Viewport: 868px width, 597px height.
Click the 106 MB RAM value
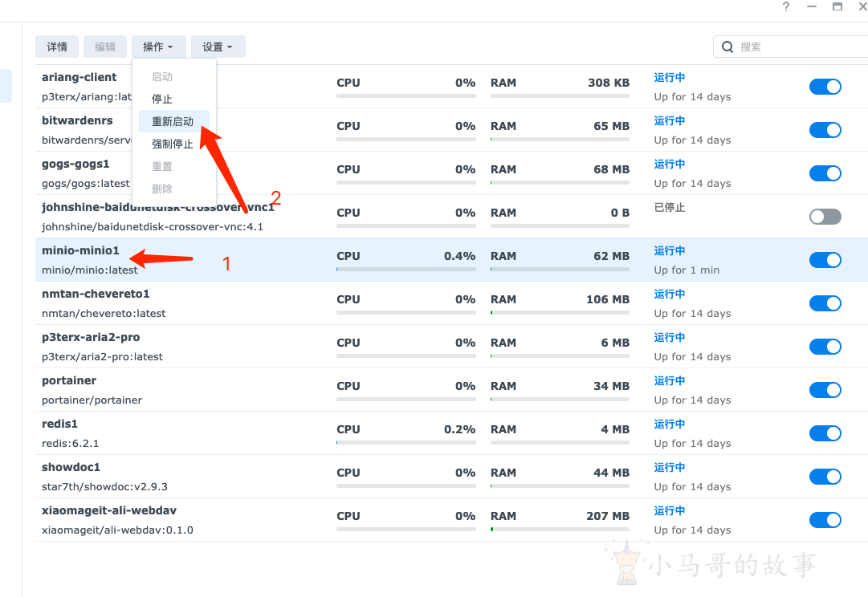(608, 299)
